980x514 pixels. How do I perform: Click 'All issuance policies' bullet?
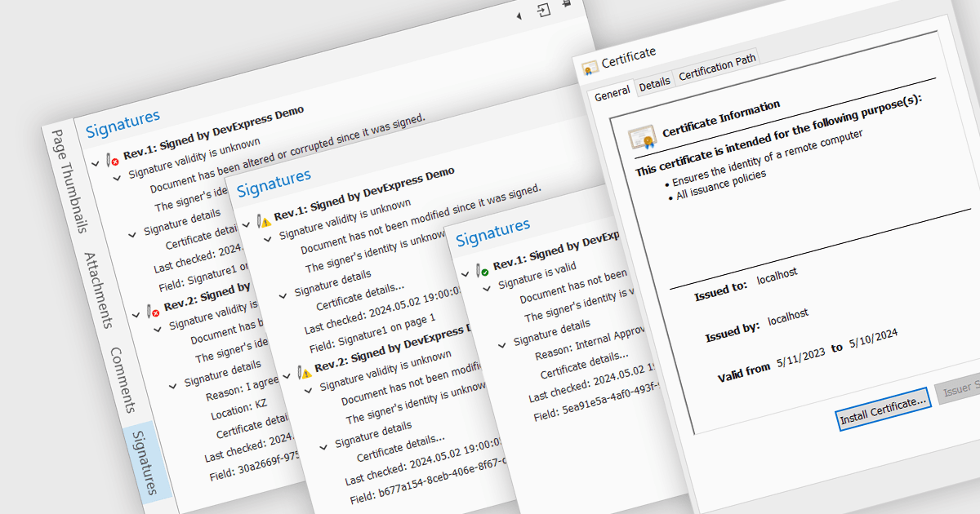point(719,186)
